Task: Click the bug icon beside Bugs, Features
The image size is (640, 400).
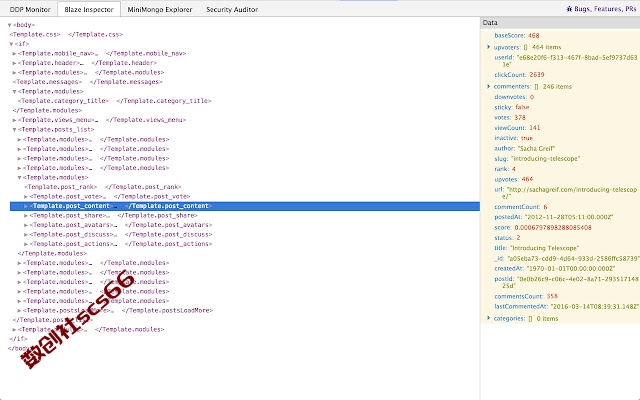Action: pyautogui.click(x=569, y=9)
